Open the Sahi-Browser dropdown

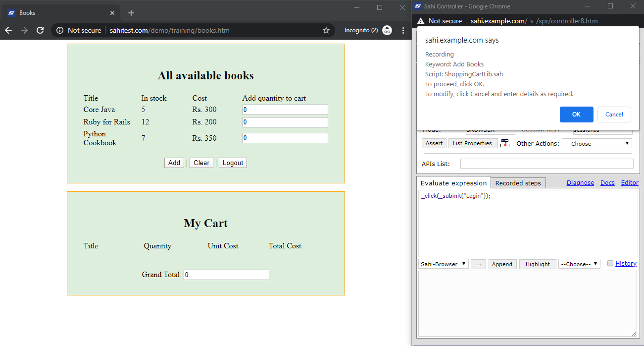443,264
